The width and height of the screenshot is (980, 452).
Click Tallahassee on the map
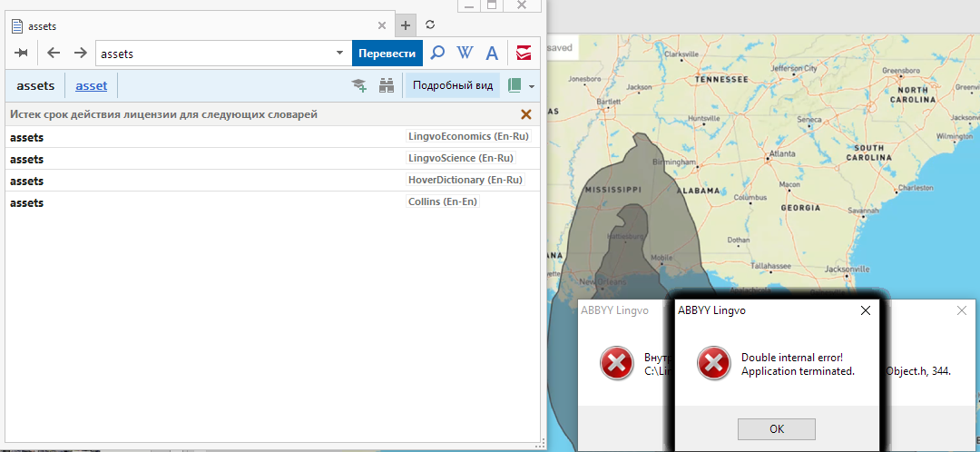click(770, 266)
